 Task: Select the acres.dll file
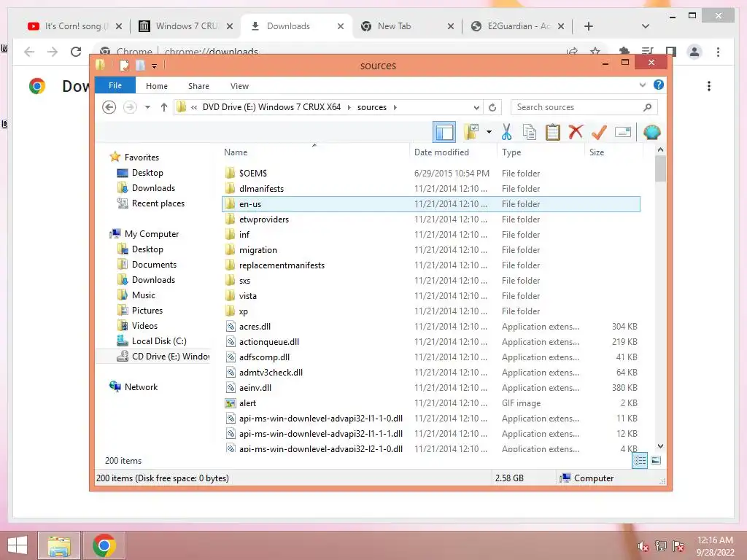coord(255,327)
